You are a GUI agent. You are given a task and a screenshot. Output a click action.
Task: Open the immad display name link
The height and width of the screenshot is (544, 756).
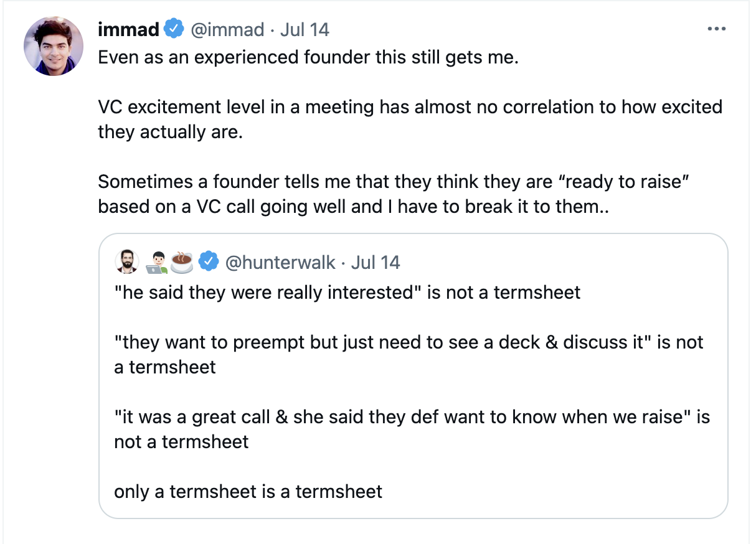coord(129,29)
